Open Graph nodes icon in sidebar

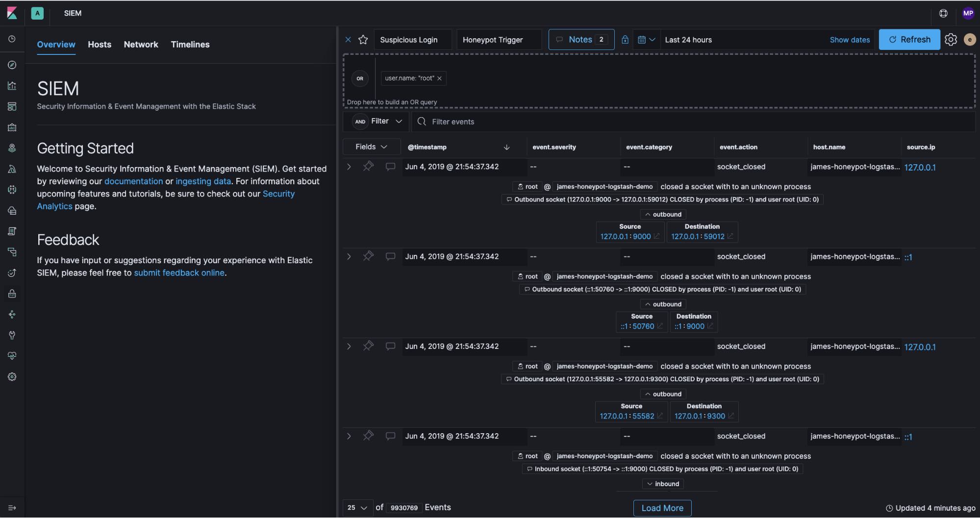(x=12, y=315)
